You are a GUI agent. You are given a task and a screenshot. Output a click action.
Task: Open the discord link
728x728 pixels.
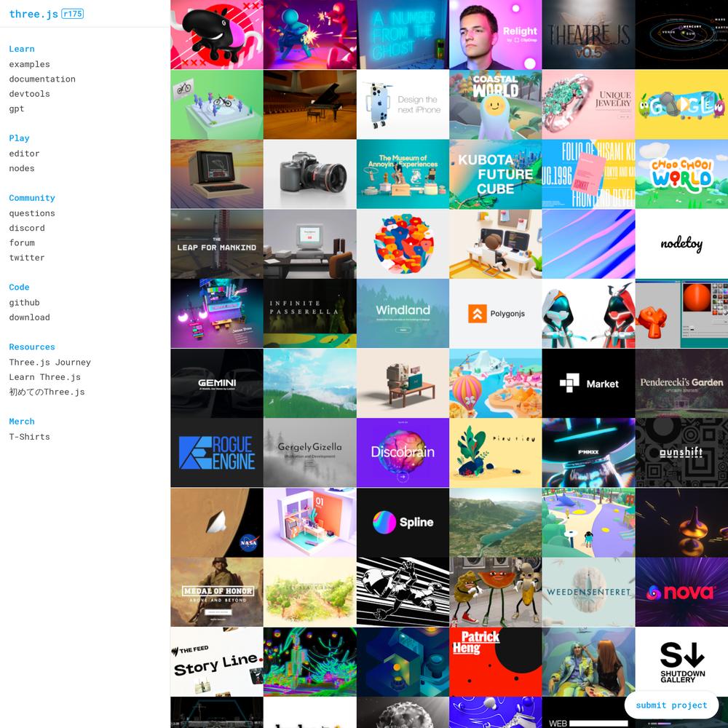click(27, 228)
